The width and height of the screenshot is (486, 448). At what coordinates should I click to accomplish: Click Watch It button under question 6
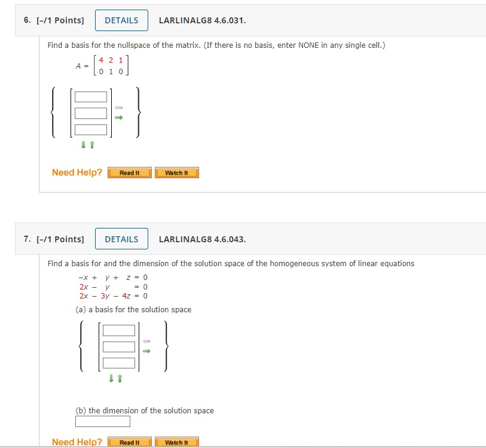pyautogui.click(x=177, y=173)
